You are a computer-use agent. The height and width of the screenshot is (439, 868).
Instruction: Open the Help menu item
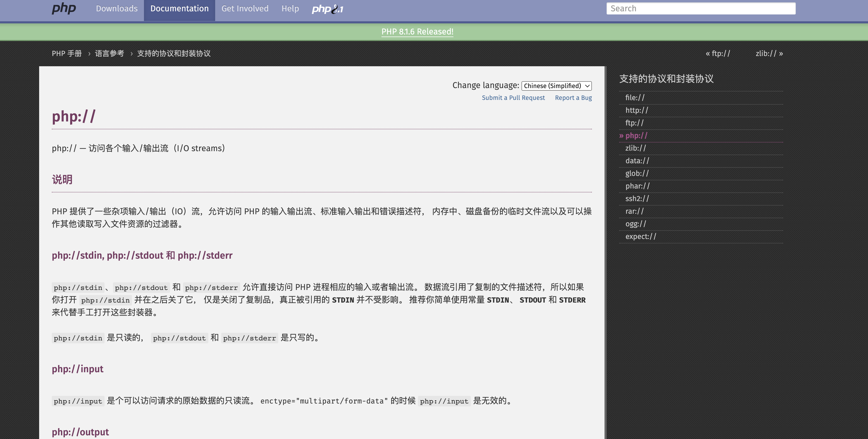click(290, 8)
